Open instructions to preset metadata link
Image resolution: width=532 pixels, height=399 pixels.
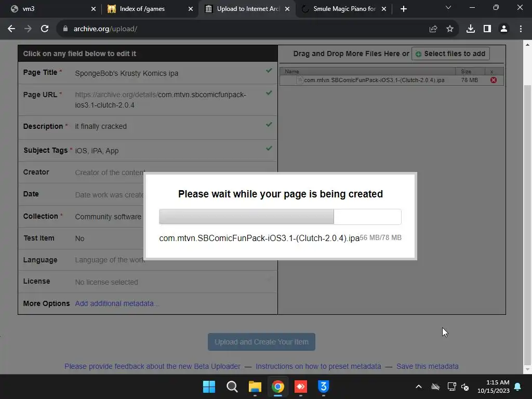(x=318, y=366)
